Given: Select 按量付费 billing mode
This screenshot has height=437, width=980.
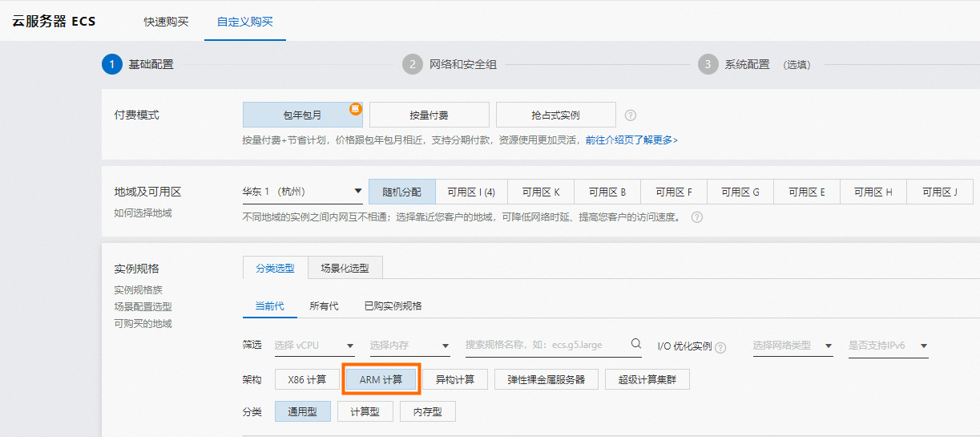Looking at the screenshot, I should pyautogui.click(x=430, y=115).
